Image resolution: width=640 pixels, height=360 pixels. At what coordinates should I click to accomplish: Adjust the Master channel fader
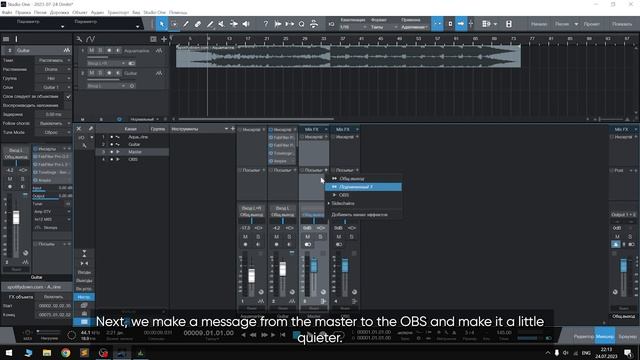(314, 266)
